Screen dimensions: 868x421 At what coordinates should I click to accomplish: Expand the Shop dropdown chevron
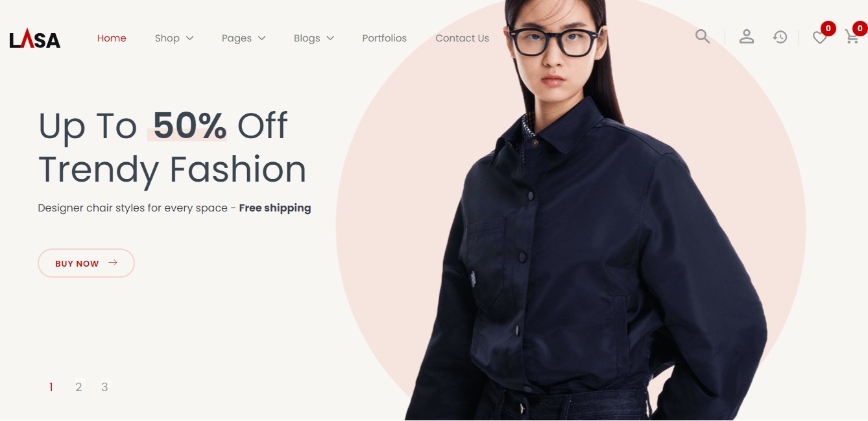190,38
